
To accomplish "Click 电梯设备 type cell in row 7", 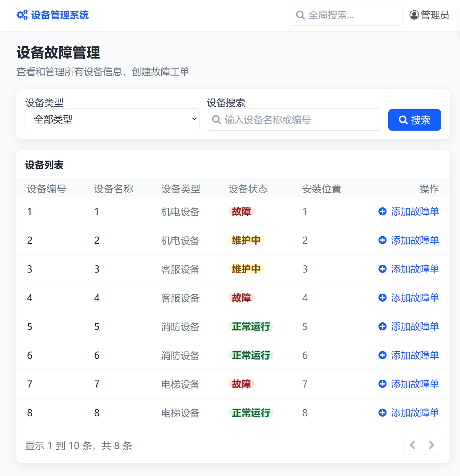I will pos(181,384).
